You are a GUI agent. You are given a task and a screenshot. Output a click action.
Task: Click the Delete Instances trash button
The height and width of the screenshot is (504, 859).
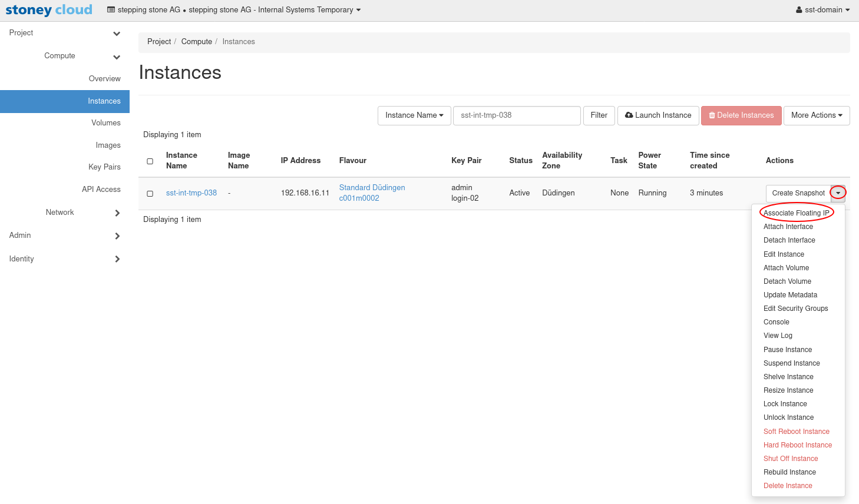(x=741, y=115)
